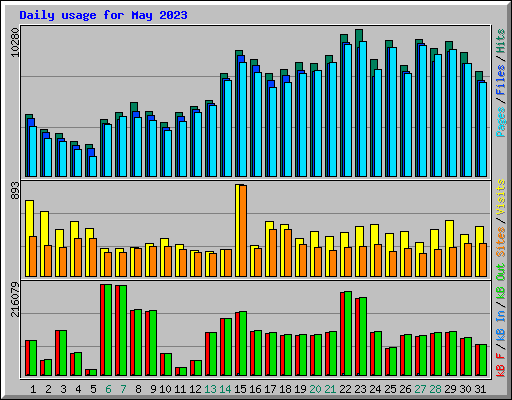Click the 'Pages' legend label

tap(501, 122)
